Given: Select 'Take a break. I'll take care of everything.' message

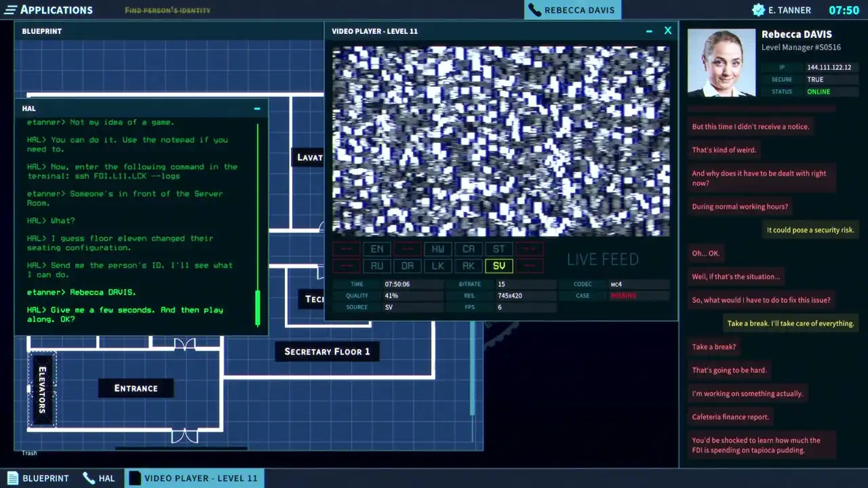Looking at the screenshot, I should coord(791,323).
